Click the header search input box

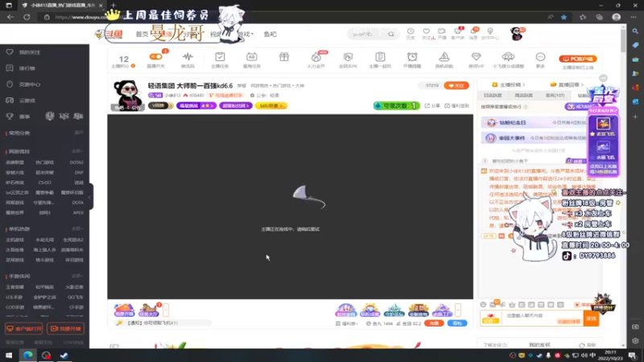coord(366,34)
